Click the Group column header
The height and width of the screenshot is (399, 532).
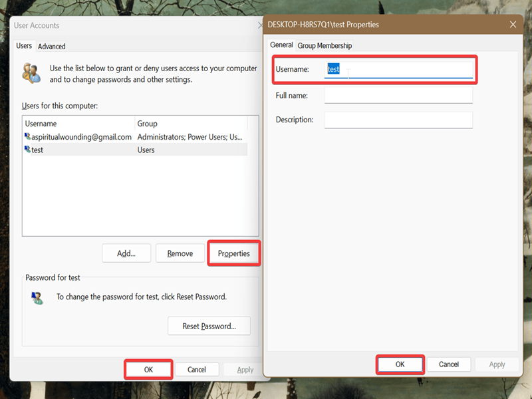pos(191,124)
